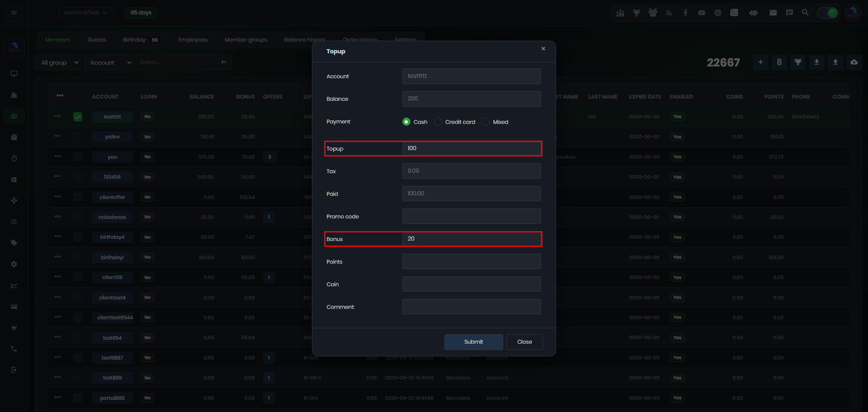
Task: Click the search enter arrow button
Action: [x=224, y=62]
